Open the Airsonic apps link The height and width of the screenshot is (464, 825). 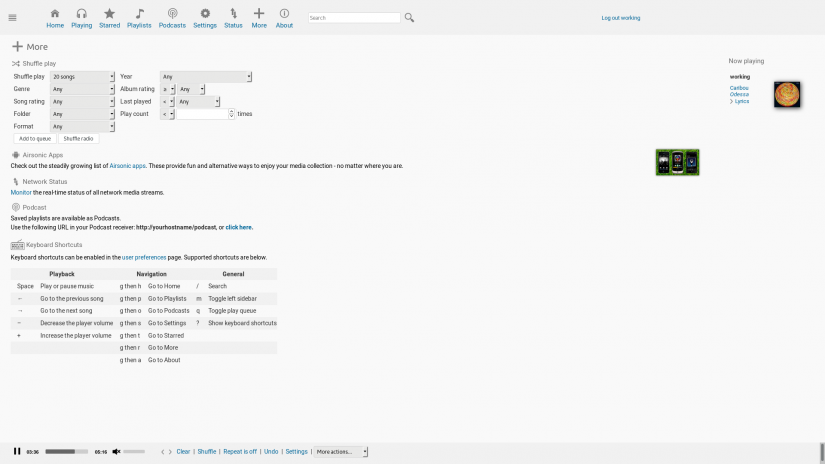pyautogui.click(x=127, y=166)
